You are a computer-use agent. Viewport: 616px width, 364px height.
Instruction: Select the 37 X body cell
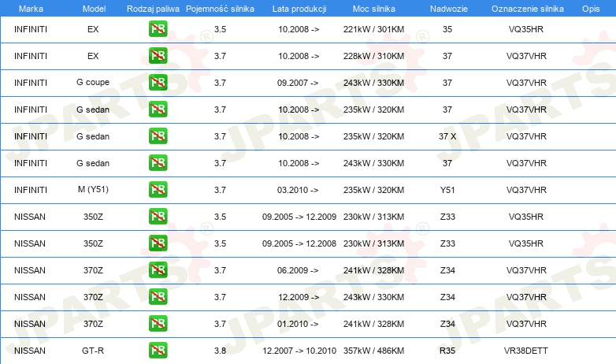447,136
